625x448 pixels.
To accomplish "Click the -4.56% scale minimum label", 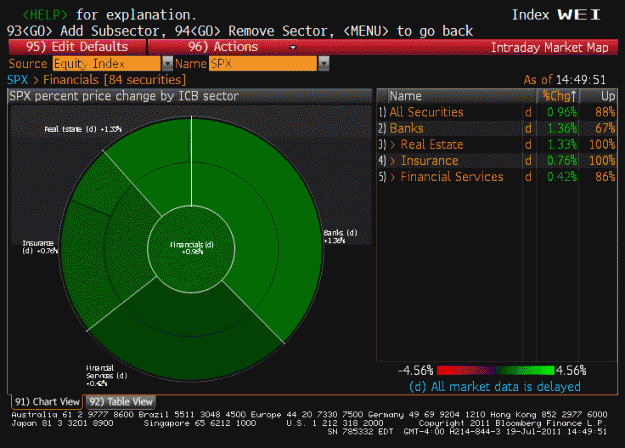I will point(415,371).
